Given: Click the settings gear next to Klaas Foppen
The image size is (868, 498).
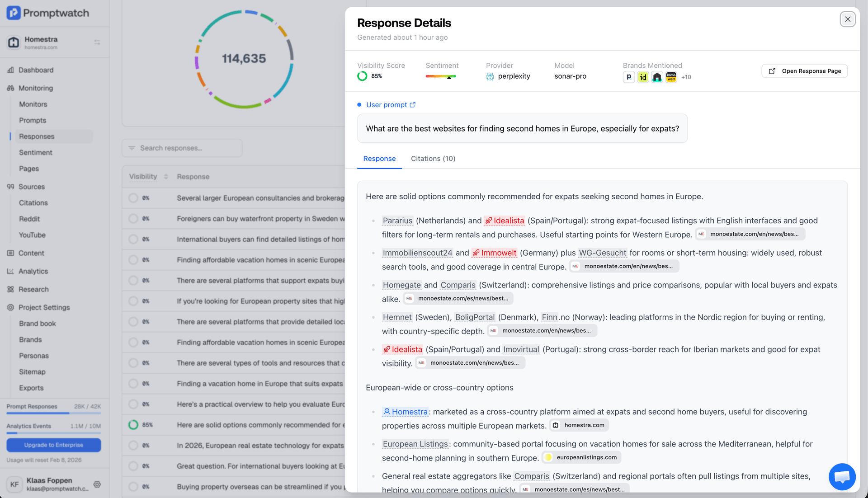Looking at the screenshot, I should 97,484.
